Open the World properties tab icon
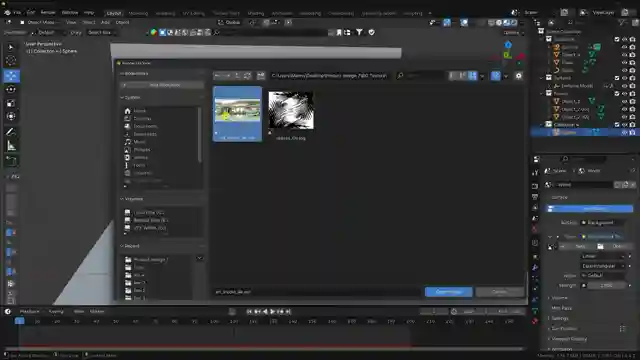The height and width of the screenshot is (360, 640). (535, 229)
